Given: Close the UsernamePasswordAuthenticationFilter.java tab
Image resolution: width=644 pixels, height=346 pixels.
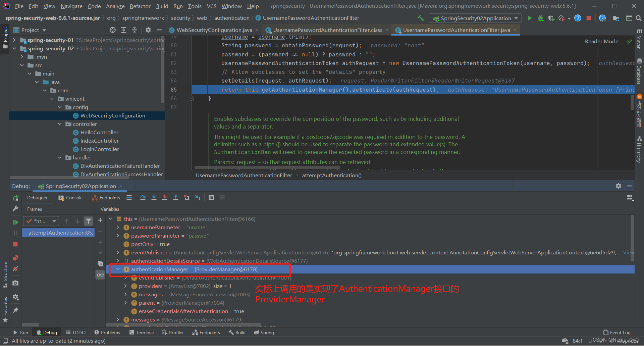Looking at the screenshot, I should (x=515, y=30).
